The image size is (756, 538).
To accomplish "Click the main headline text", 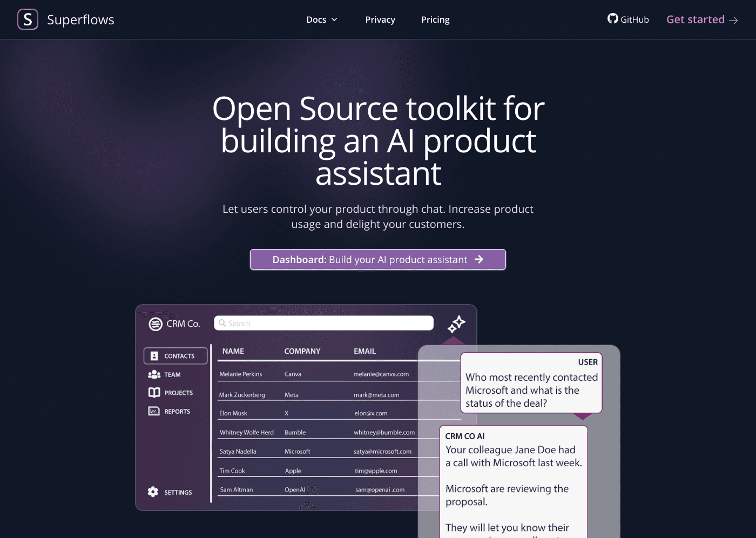I will pos(378,140).
